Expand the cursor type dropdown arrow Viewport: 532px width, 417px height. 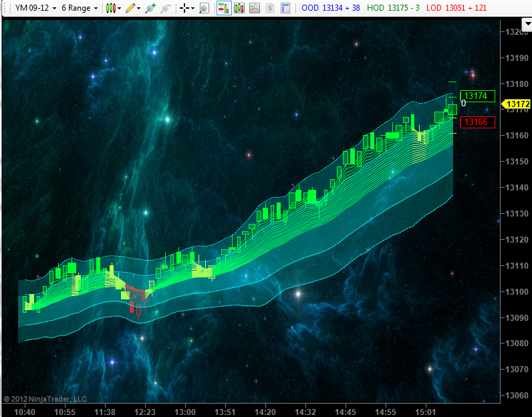pyautogui.click(x=192, y=8)
